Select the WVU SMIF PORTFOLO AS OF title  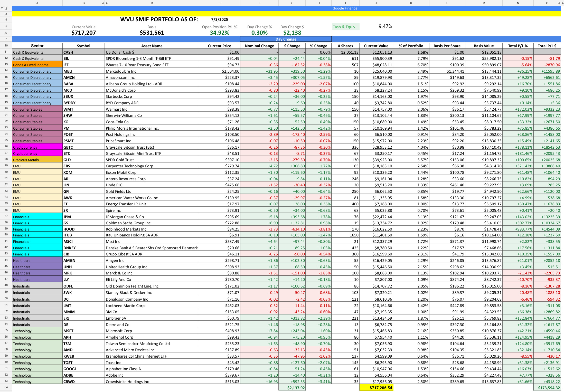click(159, 19)
